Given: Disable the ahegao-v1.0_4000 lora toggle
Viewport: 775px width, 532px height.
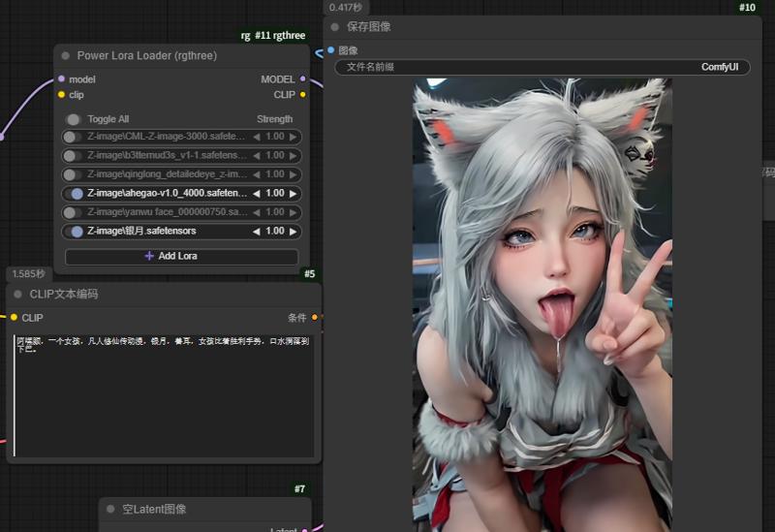Looking at the screenshot, I should (75, 194).
